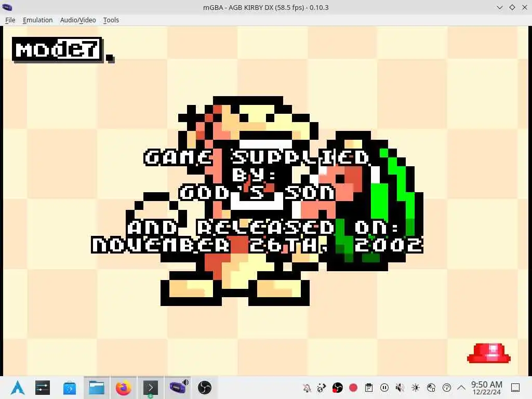532x399 pixels.
Task: Open the Konsole terminal taskbar entry
Action: click(150, 388)
